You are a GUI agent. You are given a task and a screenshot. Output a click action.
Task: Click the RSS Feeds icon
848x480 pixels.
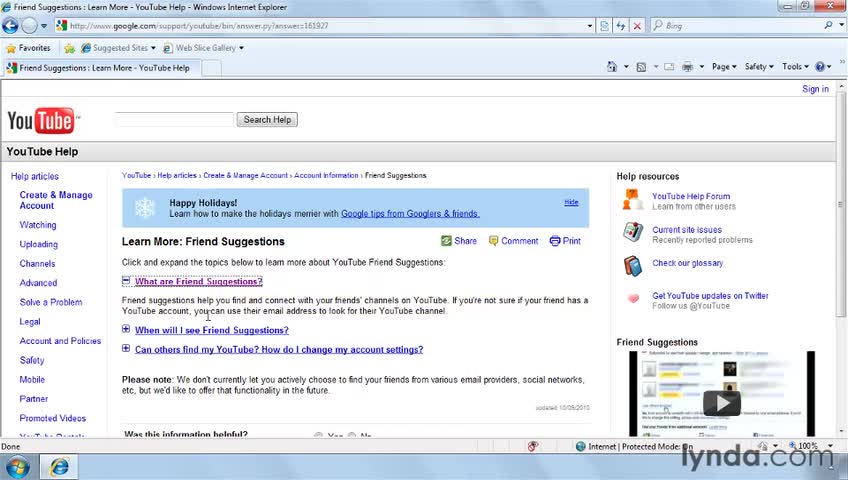pos(641,67)
